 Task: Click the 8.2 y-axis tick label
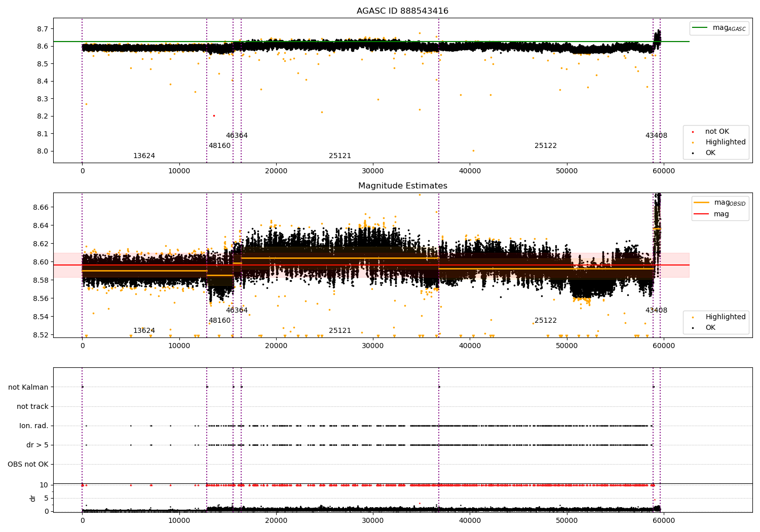point(43,116)
